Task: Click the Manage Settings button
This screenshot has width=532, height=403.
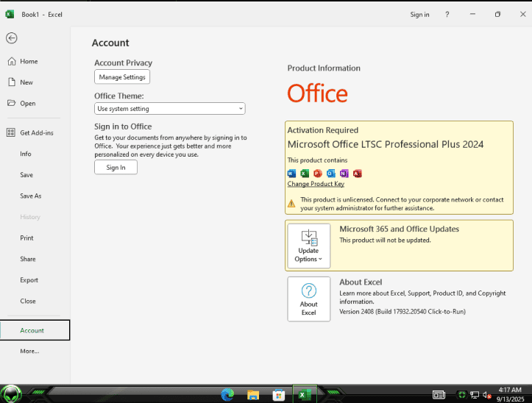Action: tap(122, 77)
